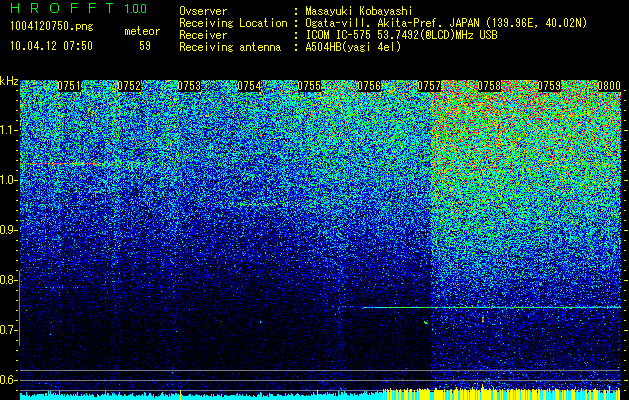629x400 pixels.
Task: Click the HROFFT 1.0.0 title text
Action: click(78, 8)
